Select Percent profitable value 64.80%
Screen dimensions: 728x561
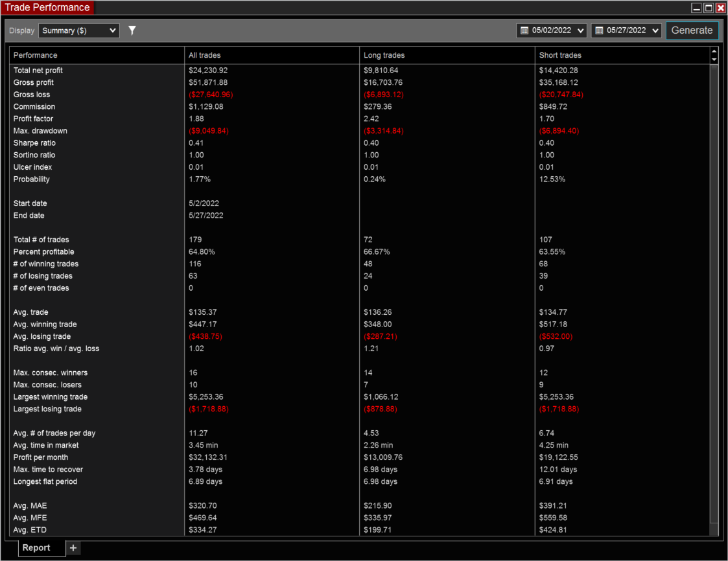[202, 251]
